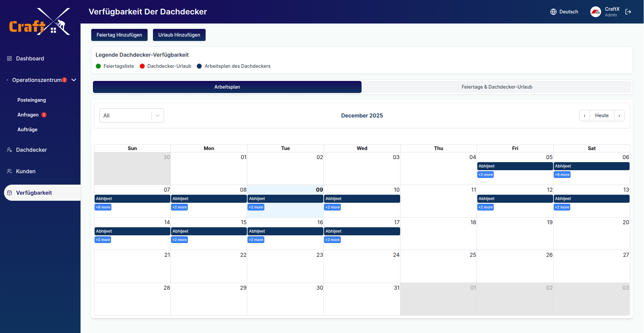644x333 pixels.
Task: Click the CraftX logo
Action: [39, 21]
